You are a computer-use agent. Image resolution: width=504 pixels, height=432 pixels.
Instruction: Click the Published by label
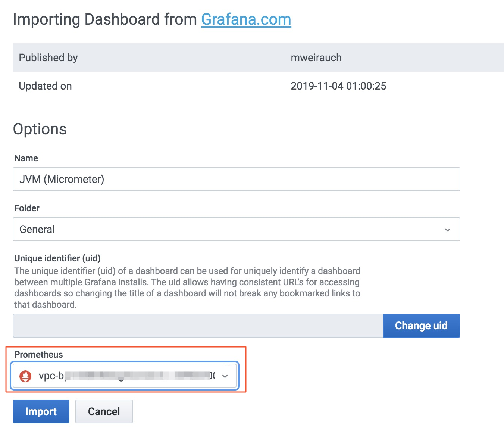(48, 58)
